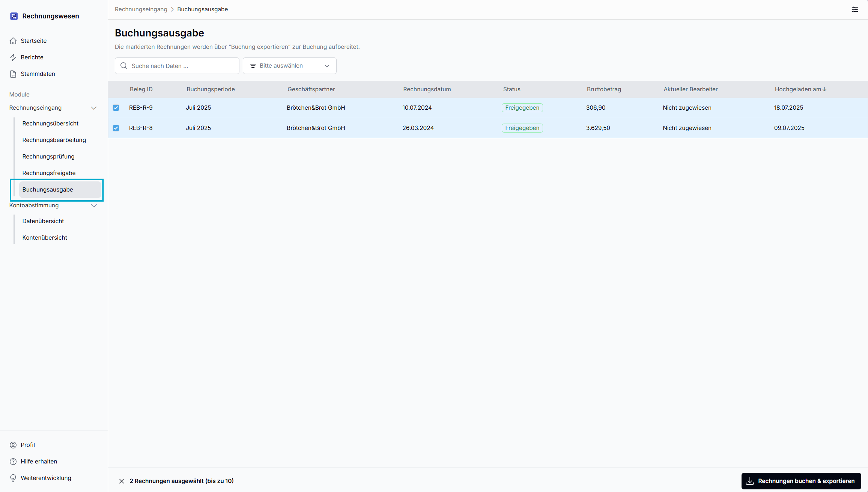This screenshot has height=492, width=868.
Task: Click the 09.07.2025 upload date
Action: coord(789,128)
